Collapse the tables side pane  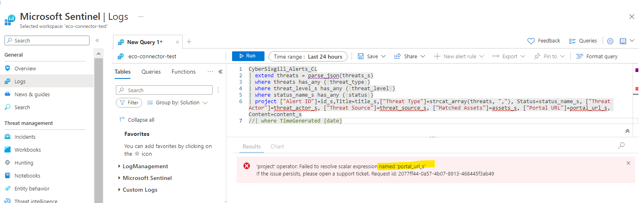(220, 72)
